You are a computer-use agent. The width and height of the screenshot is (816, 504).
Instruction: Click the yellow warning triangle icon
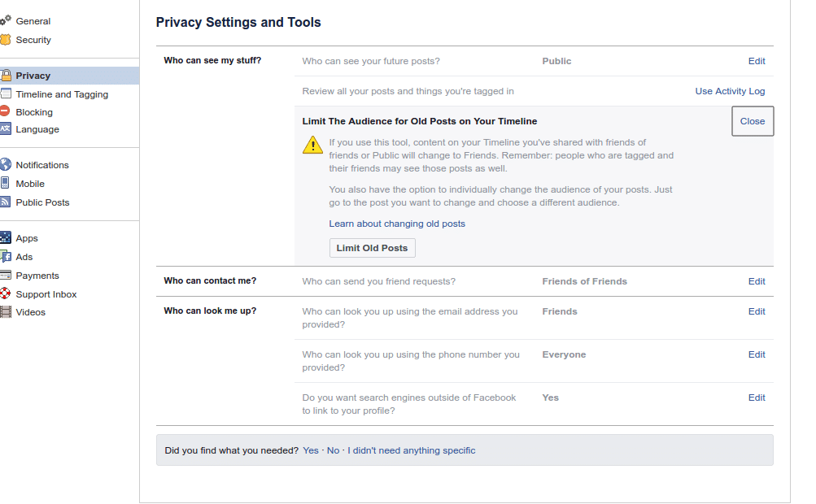312,145
